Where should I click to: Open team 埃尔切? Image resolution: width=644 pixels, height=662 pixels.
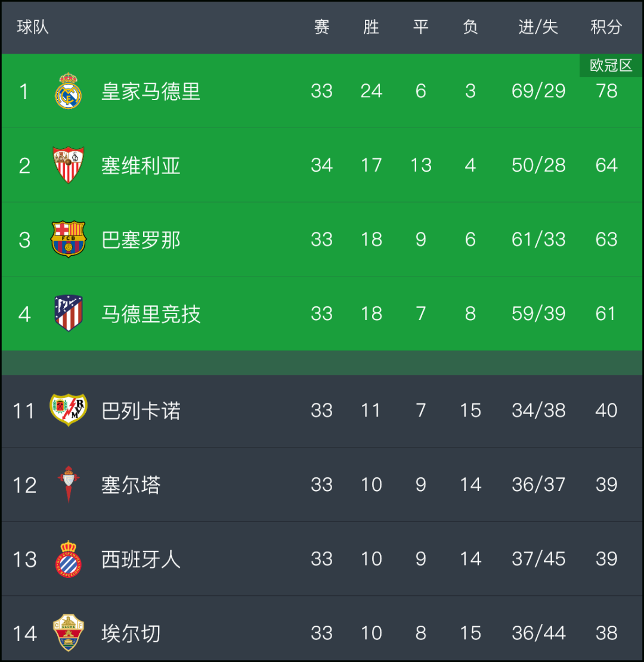pyautogui.click(x=131, y=633)
